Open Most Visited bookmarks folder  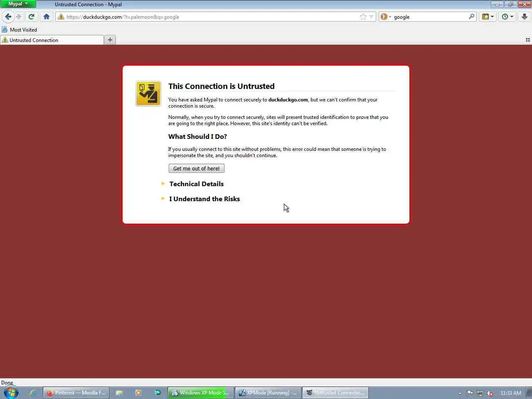click(x=20, y=30)
